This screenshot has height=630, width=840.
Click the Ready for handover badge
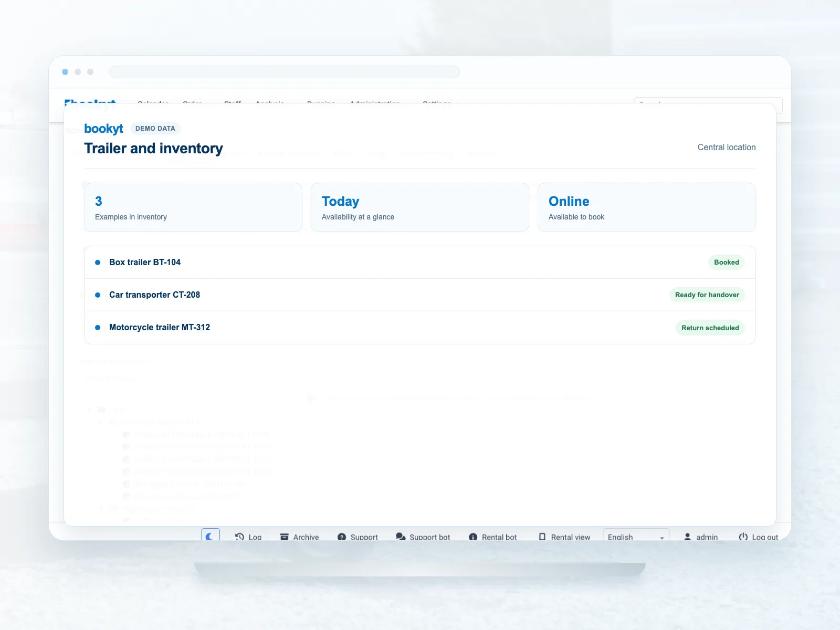click(707, 295)
